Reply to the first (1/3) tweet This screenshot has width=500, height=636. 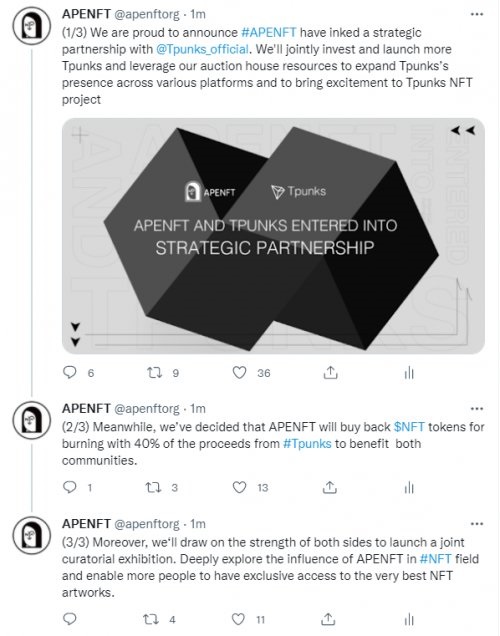(70, 372)
